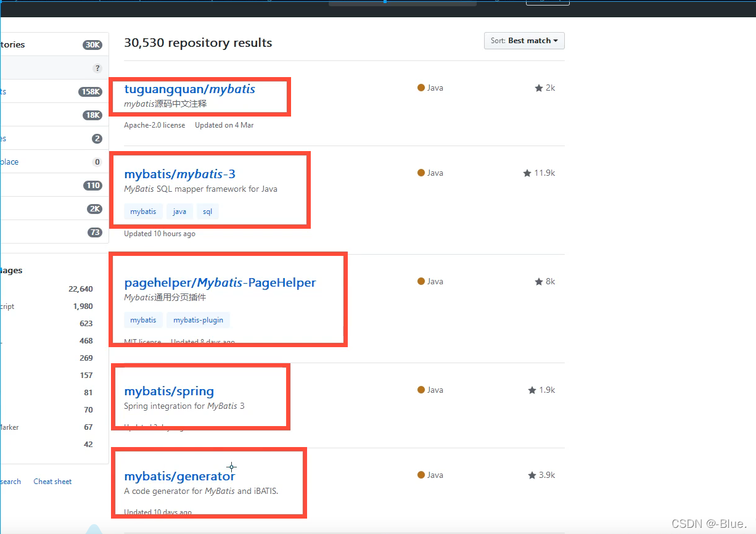Select the sidebar filter with 2K count
This screenshot has height=534, width=756.
point(54,208)
